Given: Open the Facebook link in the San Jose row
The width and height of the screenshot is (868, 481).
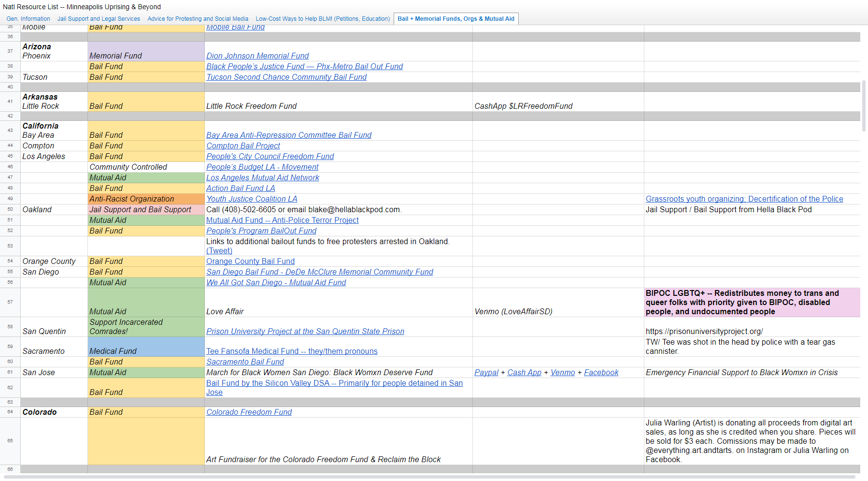Looking at the screenshot, I should pos(601,373).
